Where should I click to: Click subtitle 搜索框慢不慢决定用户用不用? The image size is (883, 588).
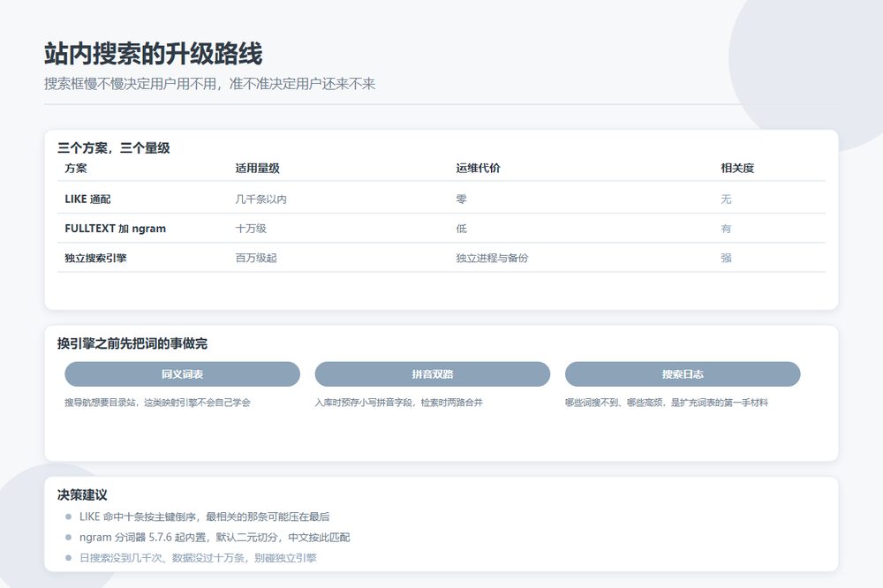coord(131,84)
